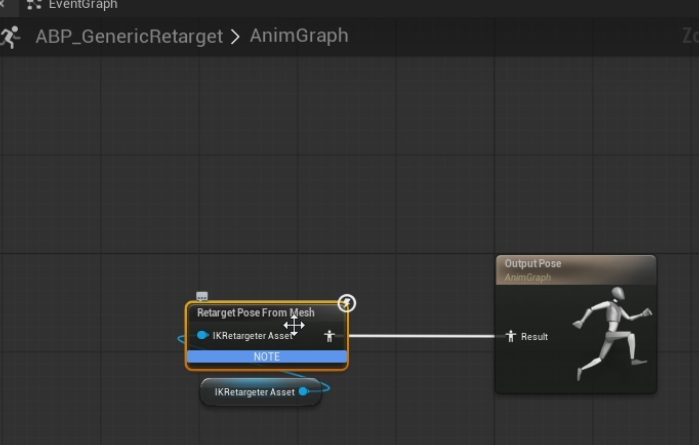Click the breadcrumb chevron before AnimGraph
This screenshot has width=699, height=445.
[234, 37]
